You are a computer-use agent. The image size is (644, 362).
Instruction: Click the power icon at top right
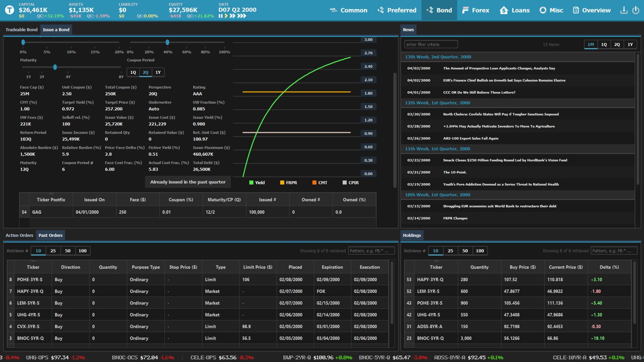coord(636,10)
